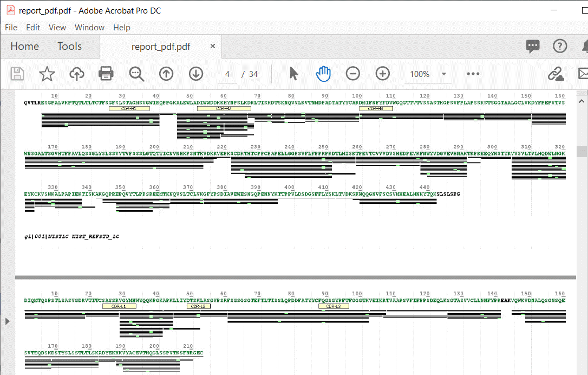Expand the left navigation pane arrow
This screenshot has width=588, height=375.
coord(7,321)
